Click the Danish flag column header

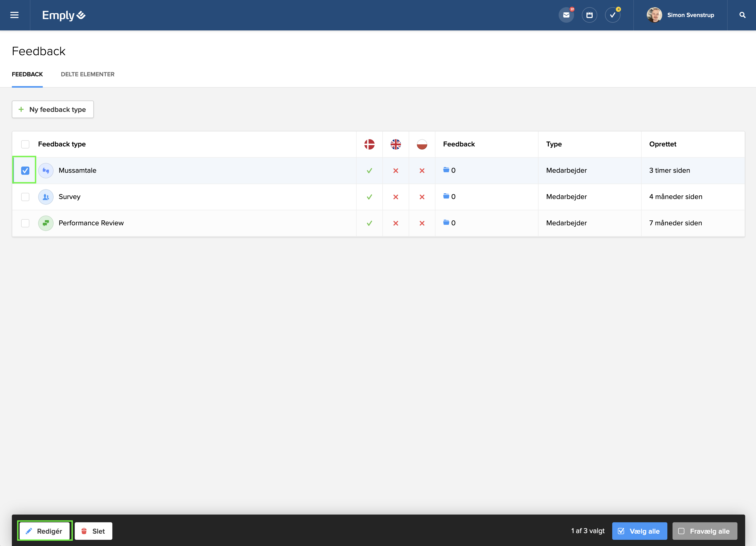click(x=369, y=144)
